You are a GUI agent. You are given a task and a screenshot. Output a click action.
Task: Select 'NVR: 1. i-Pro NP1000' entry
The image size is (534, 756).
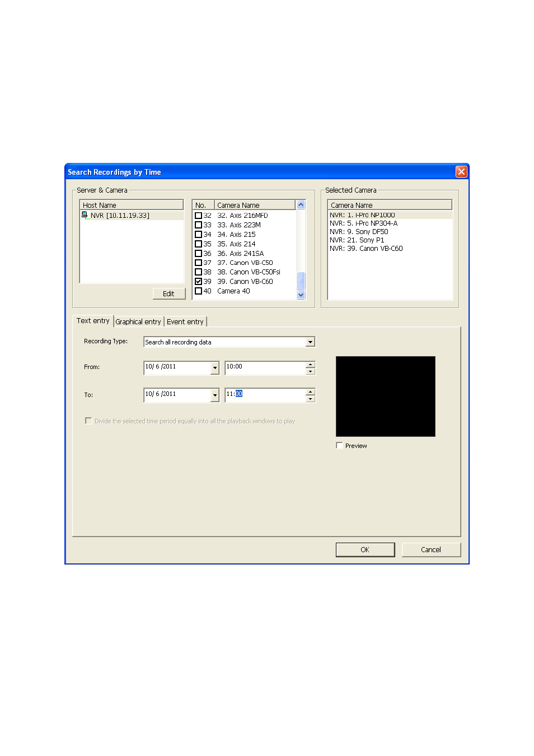(390, 215)
